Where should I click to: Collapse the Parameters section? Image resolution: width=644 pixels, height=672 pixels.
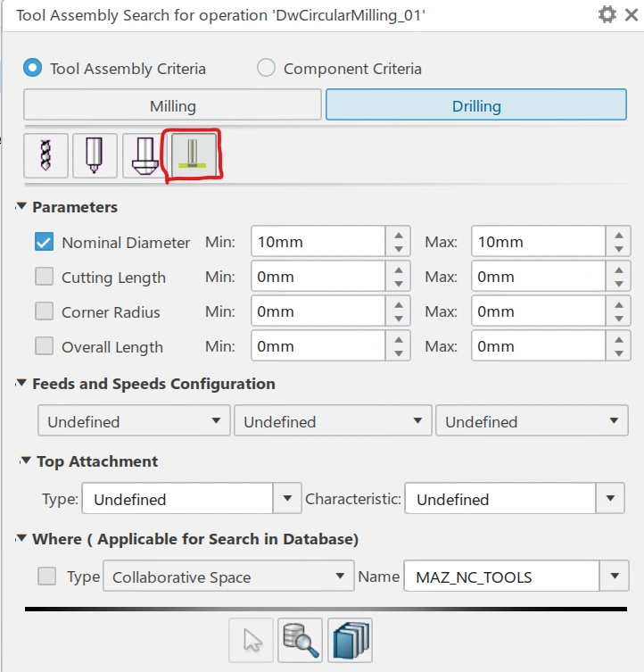pos(21,207)
